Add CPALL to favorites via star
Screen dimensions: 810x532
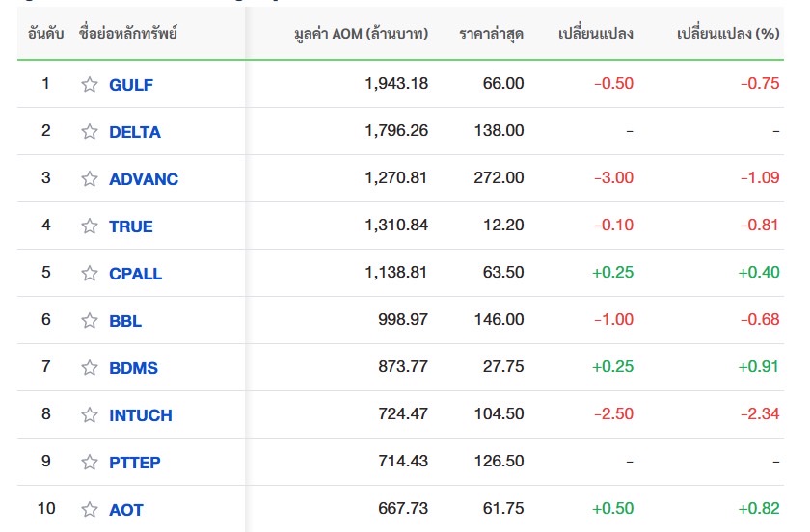[x=90, y=274]
